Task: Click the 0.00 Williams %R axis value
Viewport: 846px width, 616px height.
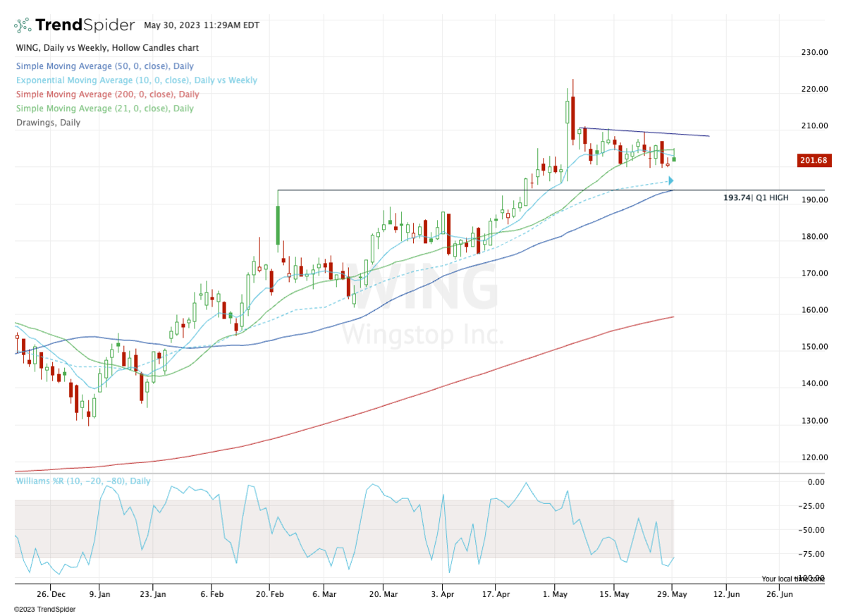Action: coord(816,482)
